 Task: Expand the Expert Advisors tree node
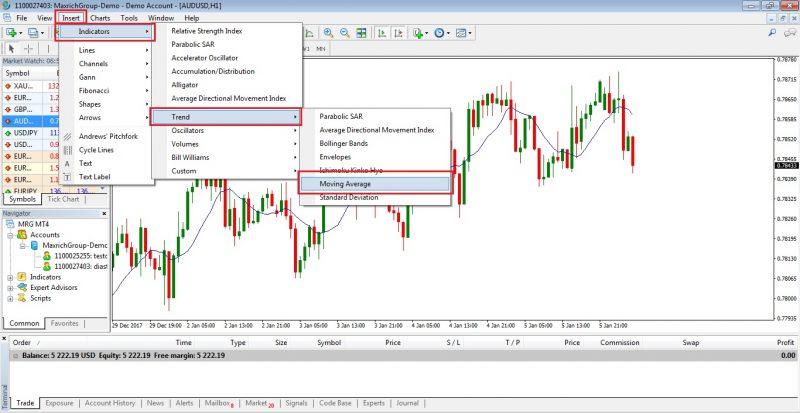(x=10, y=288)
